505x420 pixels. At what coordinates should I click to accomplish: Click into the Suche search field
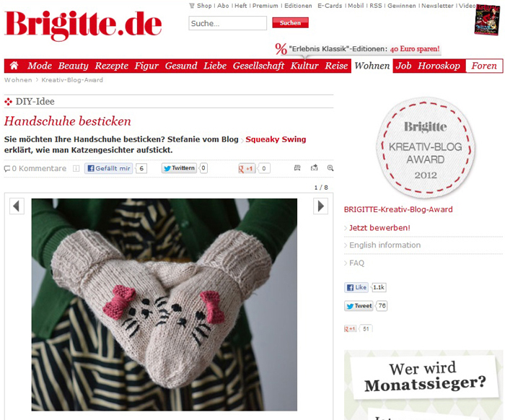click(x=228, y=23)
